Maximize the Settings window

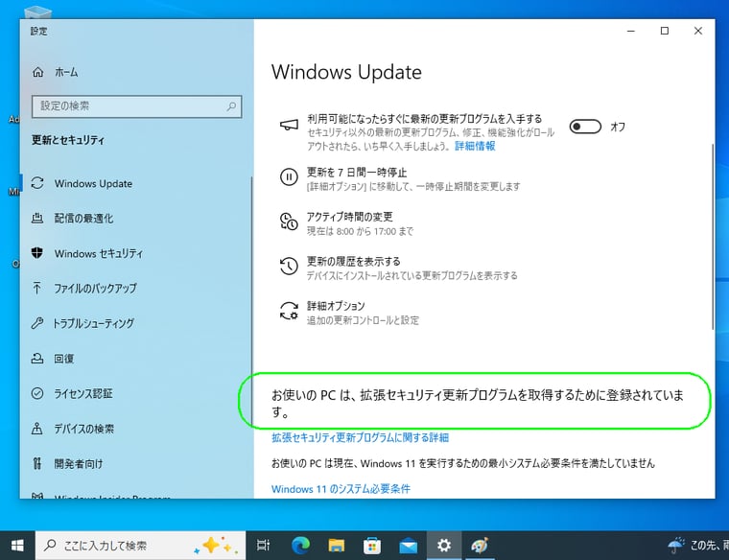(x=665, y=31)
